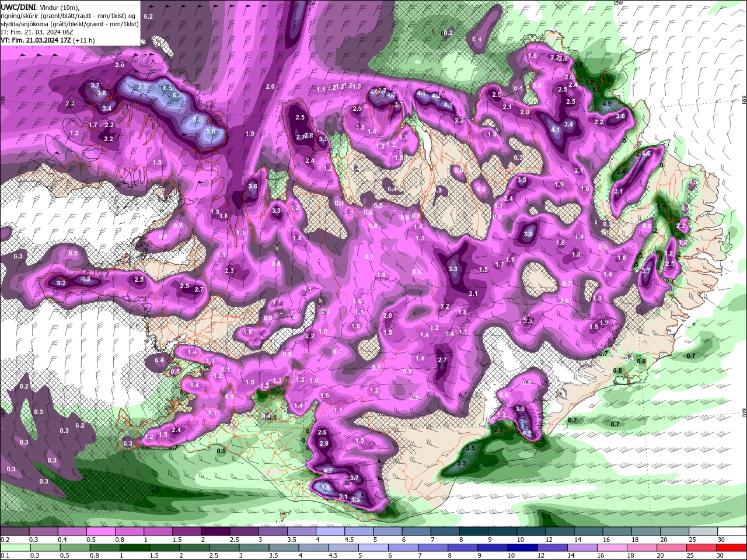Screen dimensions: 747x560
Task: Pick the upper legend bar 6 steel-blue swatch
Action: pyautogui.click(x=417, y=531)
